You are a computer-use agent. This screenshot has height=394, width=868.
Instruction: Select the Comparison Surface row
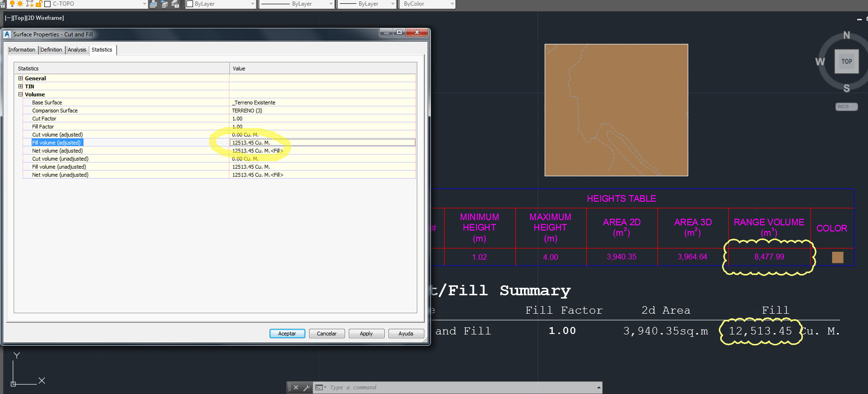point(219,111)
